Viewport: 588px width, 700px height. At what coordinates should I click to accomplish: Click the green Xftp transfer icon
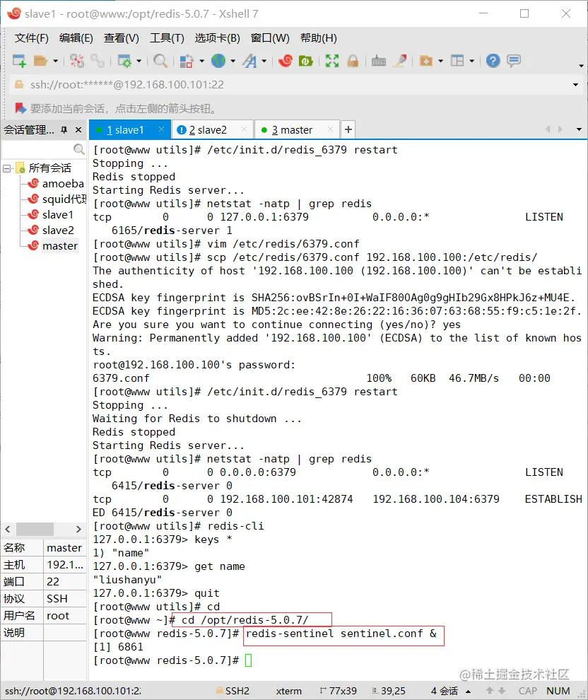click(x=306, y=61)
